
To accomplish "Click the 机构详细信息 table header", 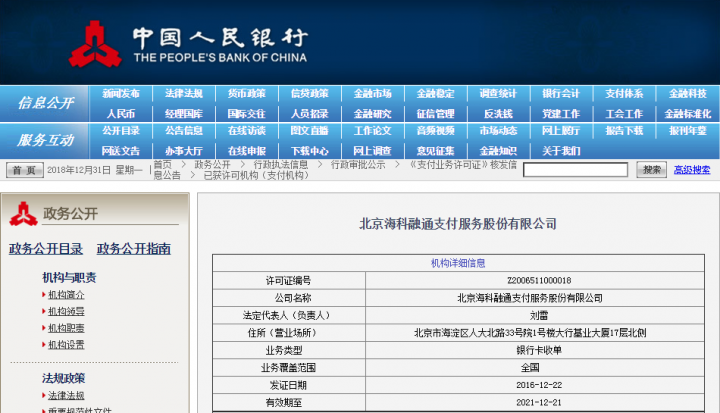I will point(458,263).
